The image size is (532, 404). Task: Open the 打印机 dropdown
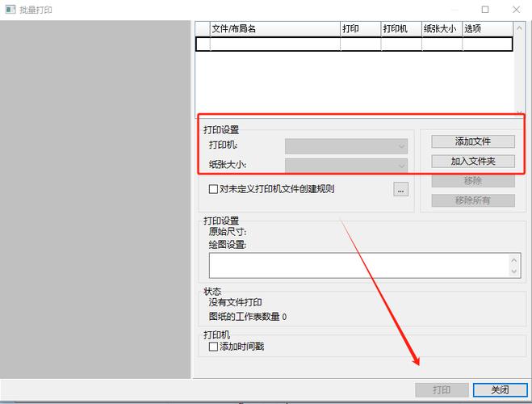tap(346, 146)
